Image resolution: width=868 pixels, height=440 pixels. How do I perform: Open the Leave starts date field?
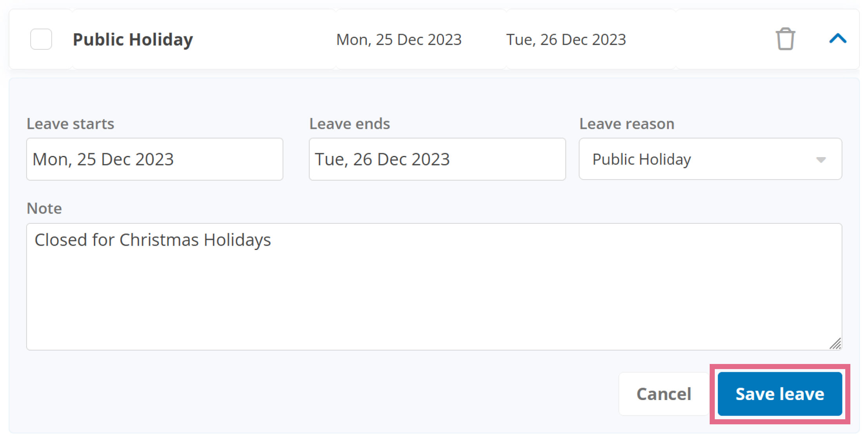155,159
